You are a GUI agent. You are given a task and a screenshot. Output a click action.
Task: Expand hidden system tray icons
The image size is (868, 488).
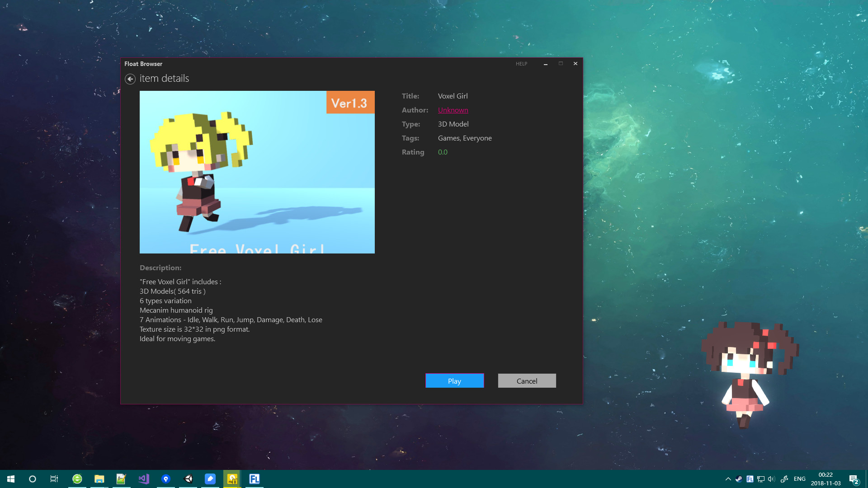tap(728, 479)
